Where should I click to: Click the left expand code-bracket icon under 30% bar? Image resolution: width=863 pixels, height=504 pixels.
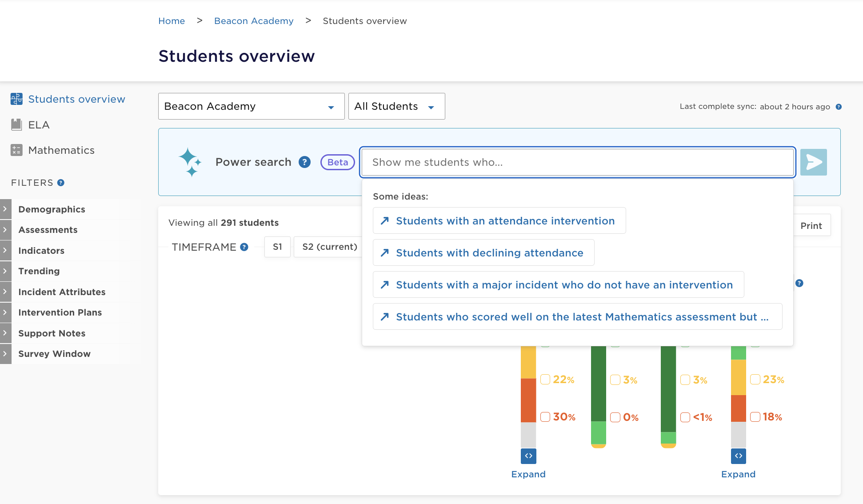click(528, 456)
